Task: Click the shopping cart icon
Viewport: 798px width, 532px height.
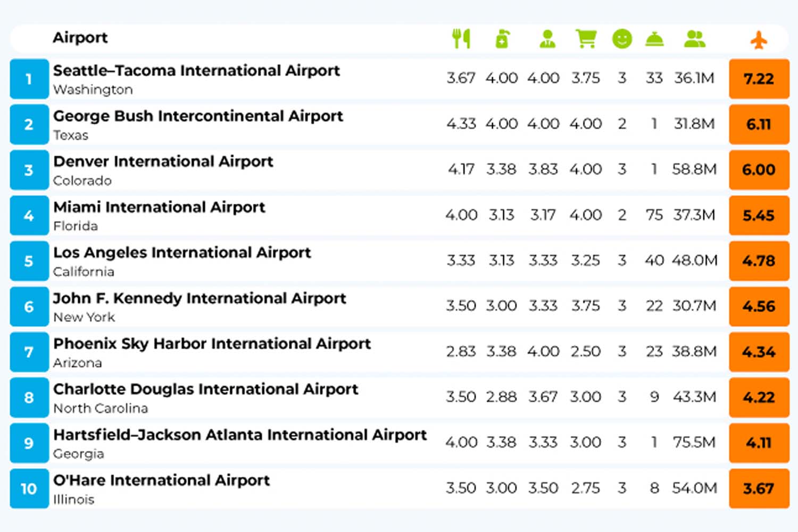Action: click(x=586, y=39)
